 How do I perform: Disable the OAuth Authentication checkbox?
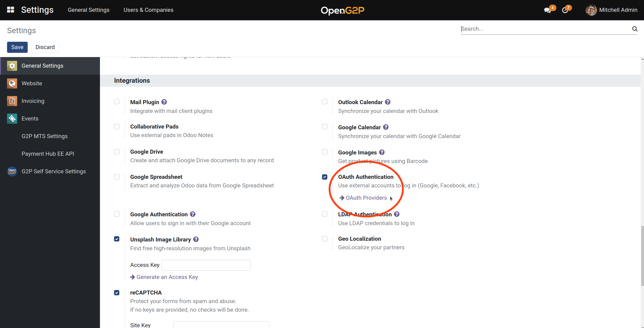[325, 177]
